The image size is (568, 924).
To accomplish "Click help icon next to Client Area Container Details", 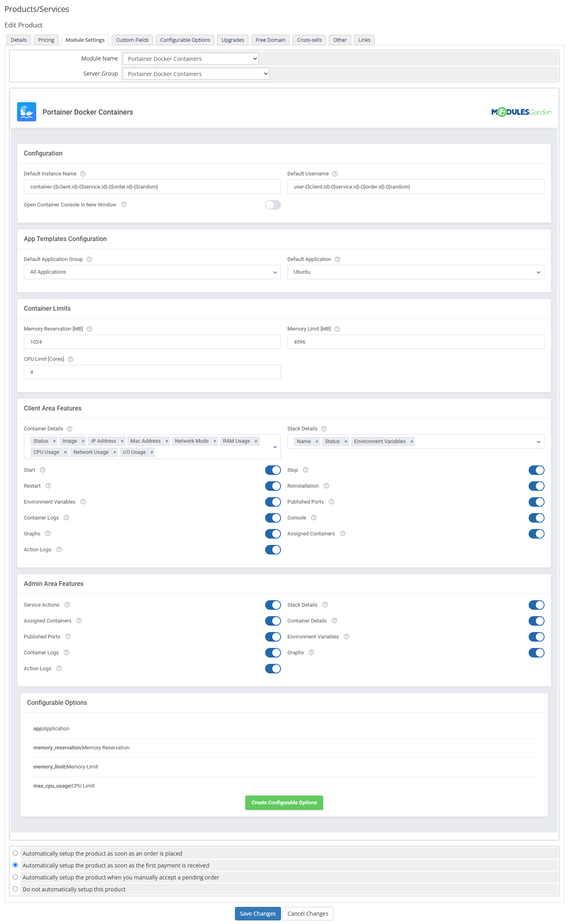I will click(x=70, y=429).
